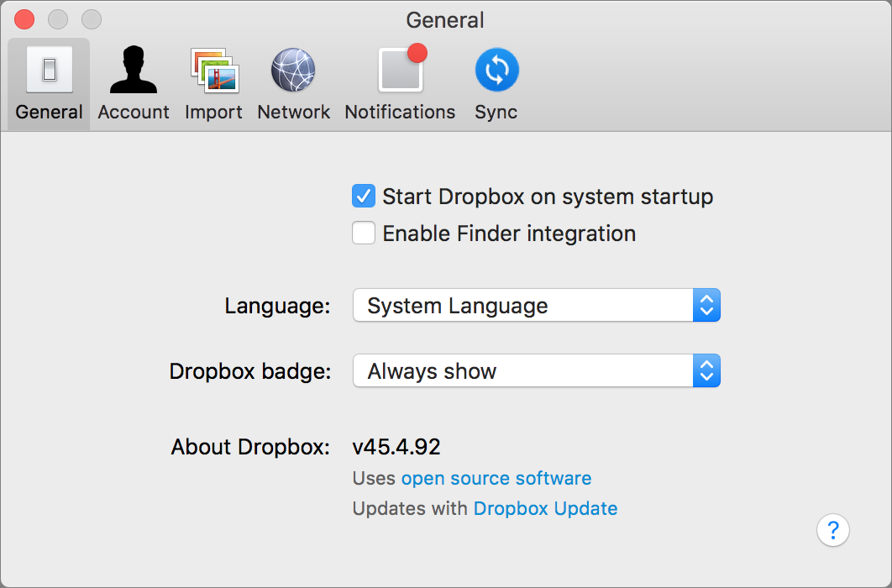
Task: Click the Network globe icon
Action: 293,70
